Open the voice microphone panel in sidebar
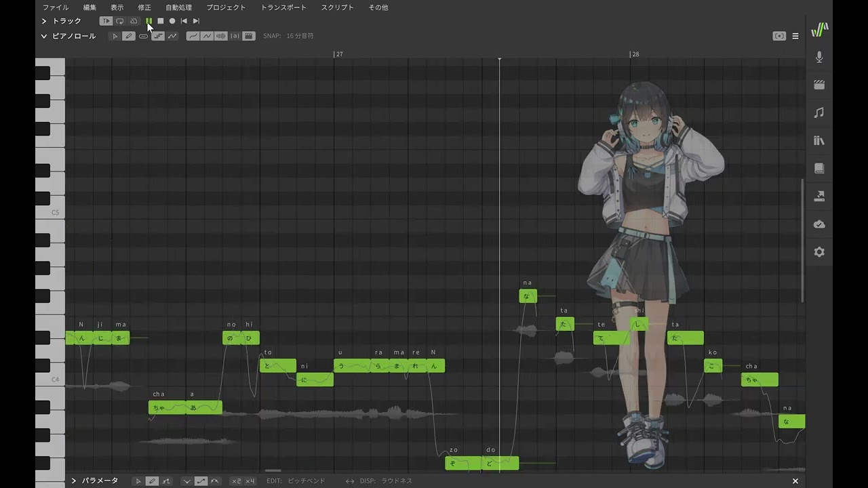 click(x=819, y=58)
